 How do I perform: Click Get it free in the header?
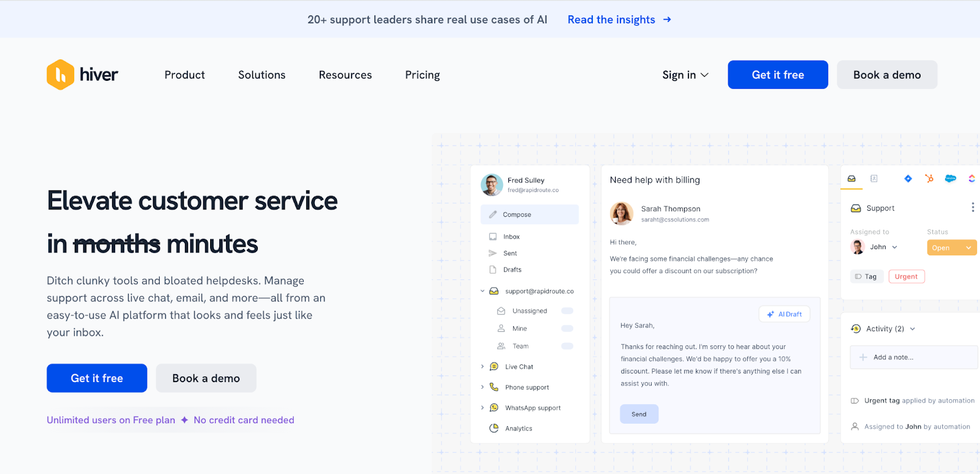pos(778,75)
